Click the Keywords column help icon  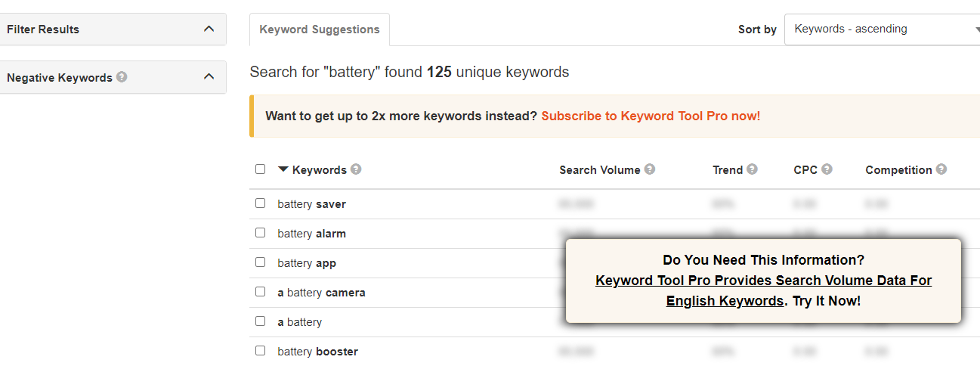tap(356, 169)
